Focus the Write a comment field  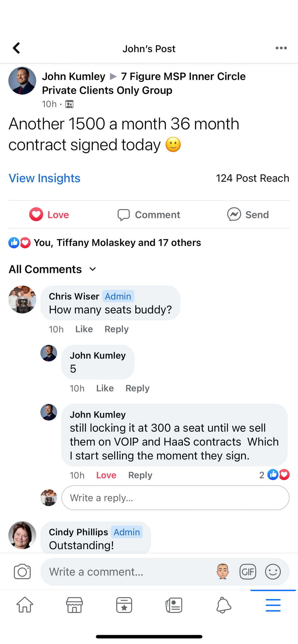click(126, 572)
